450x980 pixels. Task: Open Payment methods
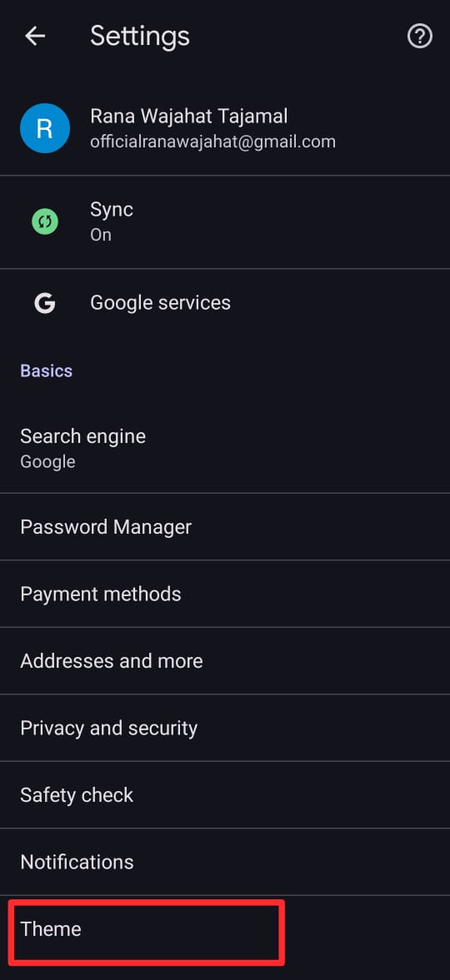click(225, 594)
